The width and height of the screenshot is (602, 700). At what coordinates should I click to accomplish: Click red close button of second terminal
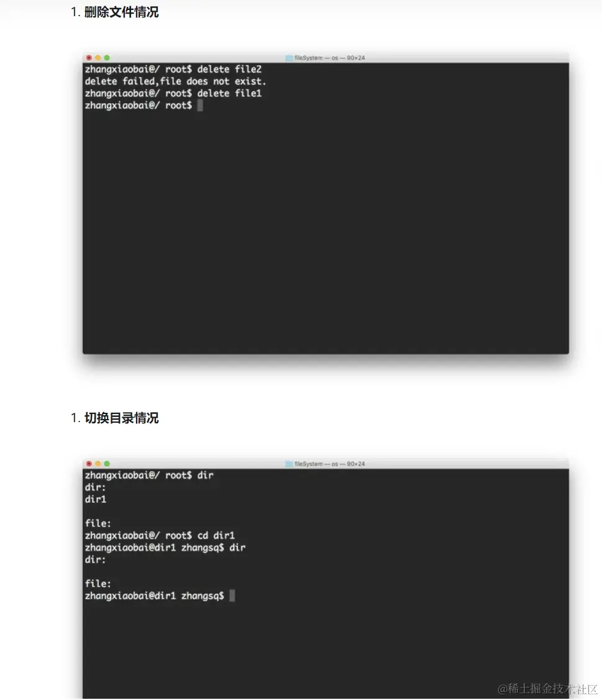click(x=89, y=463)
